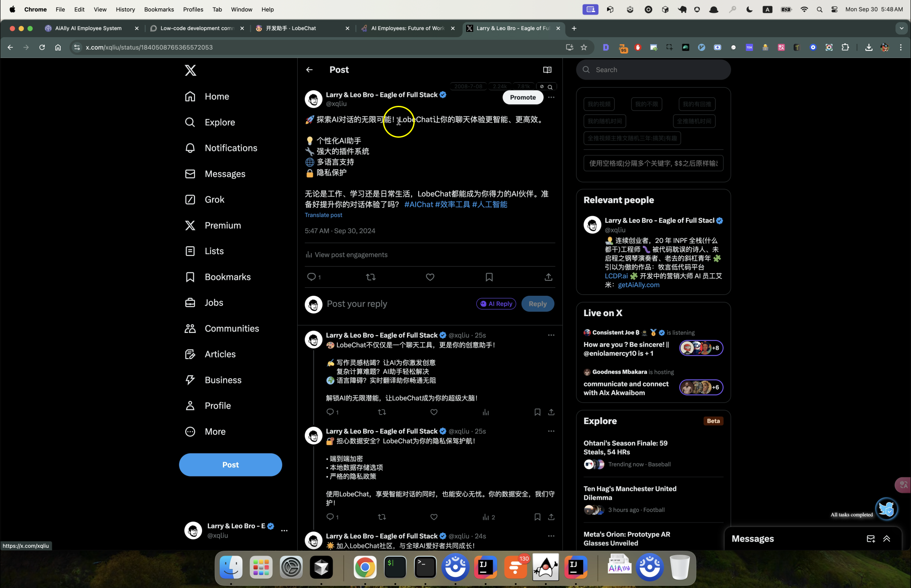Expand the Chrome tab search dropdown
The image size is (911, 588).
[x=901, y=28]
